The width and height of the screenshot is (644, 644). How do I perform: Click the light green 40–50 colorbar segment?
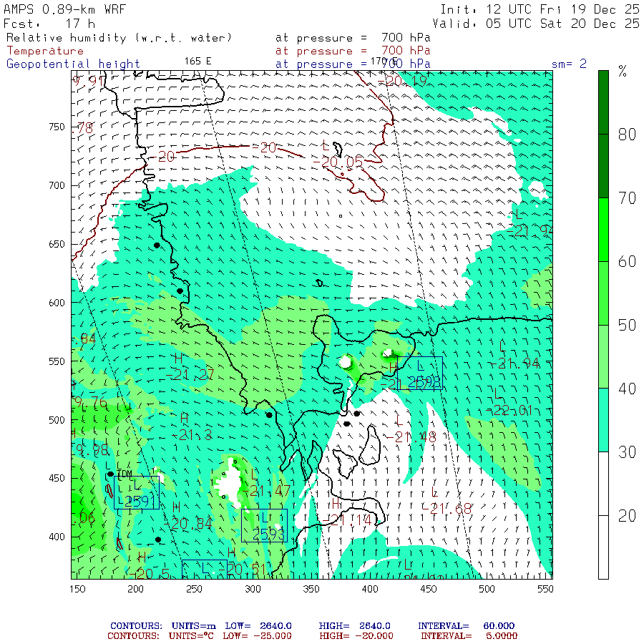[603, 357]
